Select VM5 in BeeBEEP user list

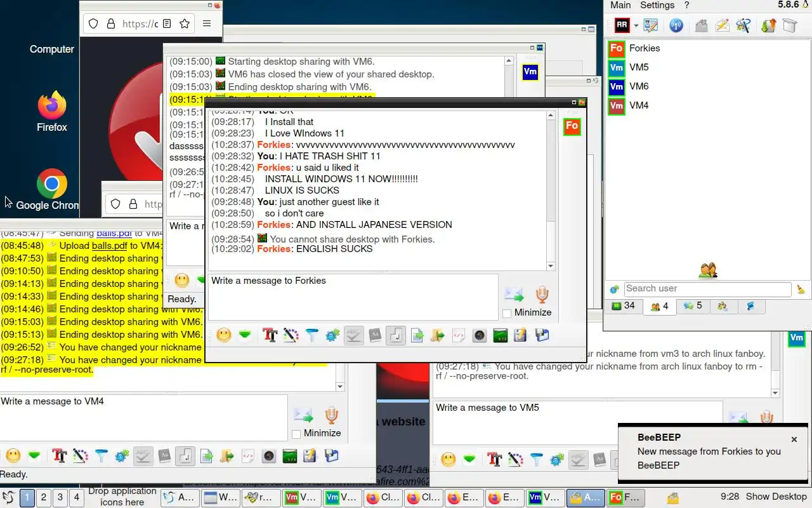(x=707, y=67)
